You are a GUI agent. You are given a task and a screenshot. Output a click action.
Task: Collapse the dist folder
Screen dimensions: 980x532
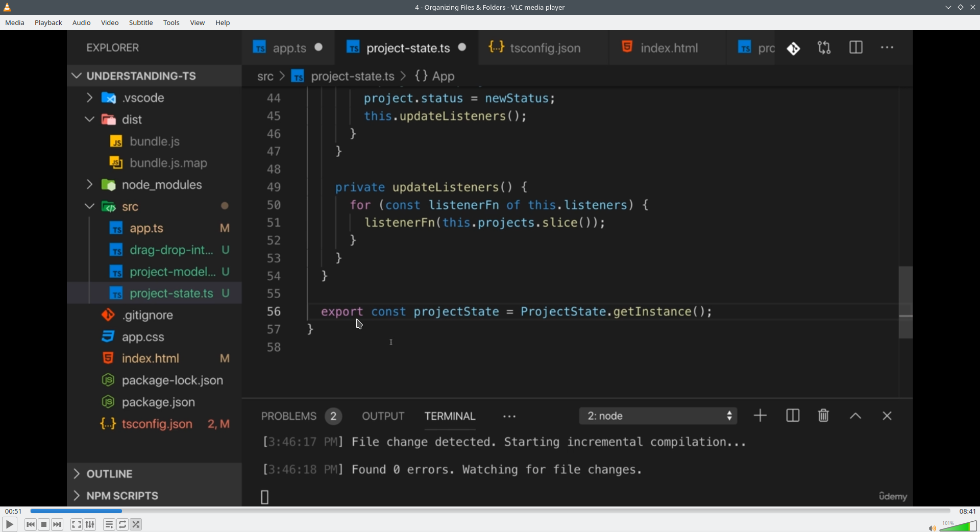[154, 119]
